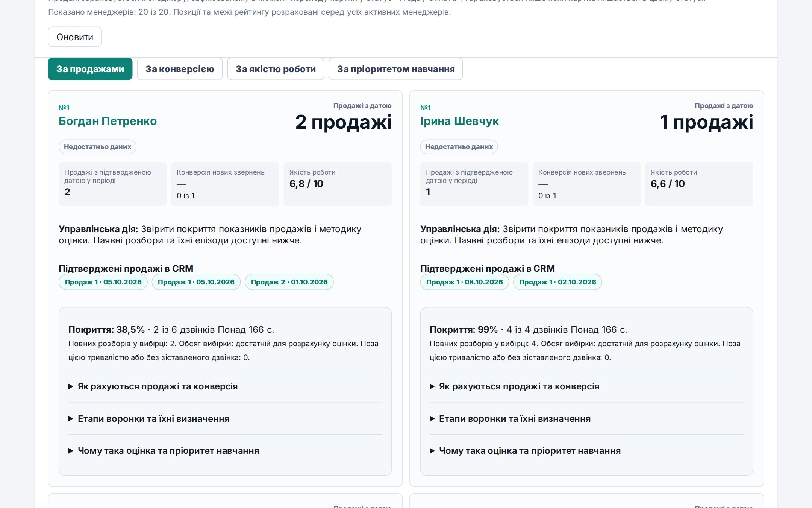Click the Оновити refresh button

pos(74,37)
